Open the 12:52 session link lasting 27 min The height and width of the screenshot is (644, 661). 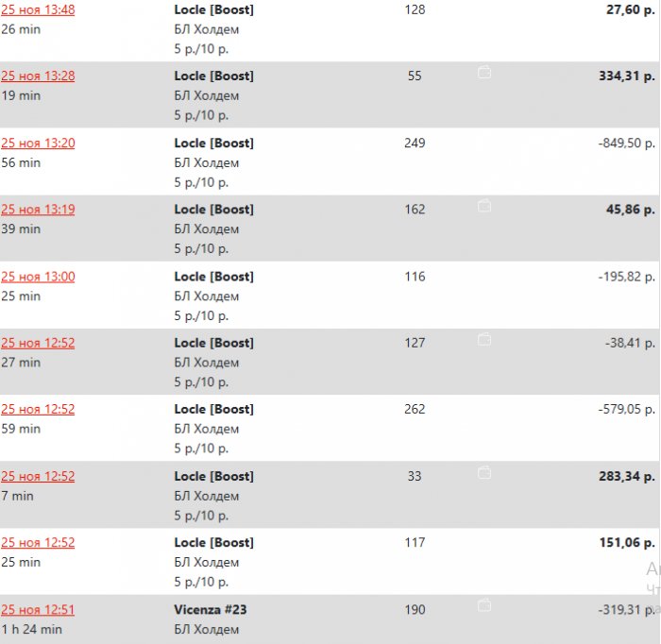38,343
